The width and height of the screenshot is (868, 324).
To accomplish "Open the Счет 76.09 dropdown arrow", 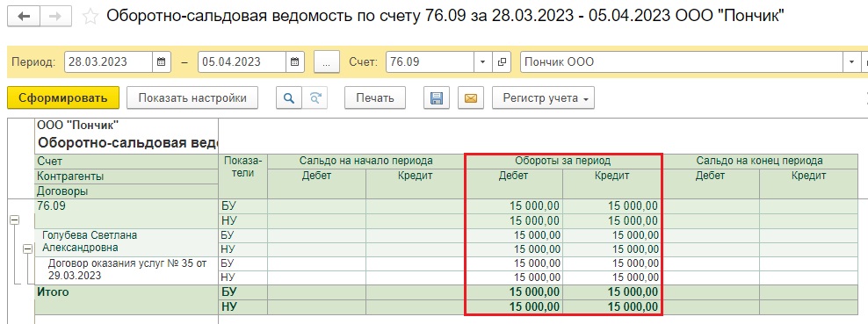I will click(482, 62).
